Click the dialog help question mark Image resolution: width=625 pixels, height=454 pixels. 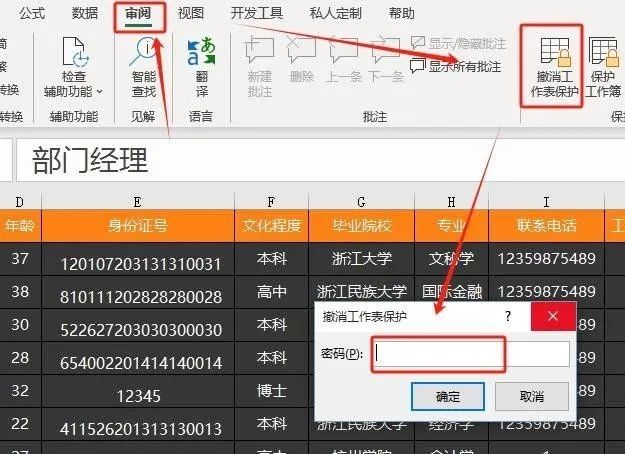click(508, 317)
